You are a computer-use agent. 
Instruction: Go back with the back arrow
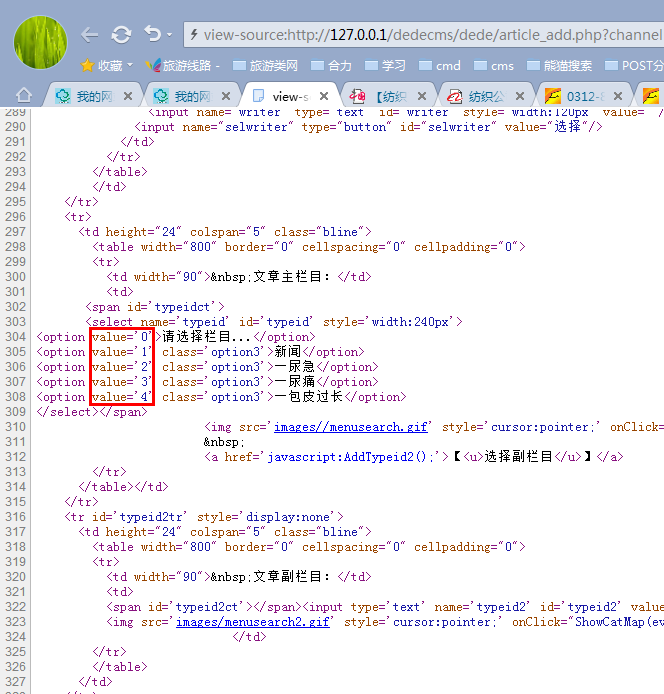point(90,35)
